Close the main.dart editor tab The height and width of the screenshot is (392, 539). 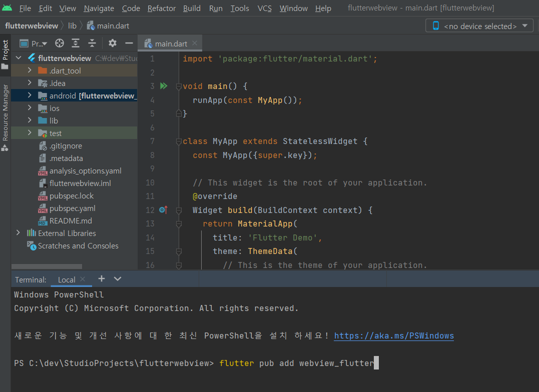[x=195, y=43]
